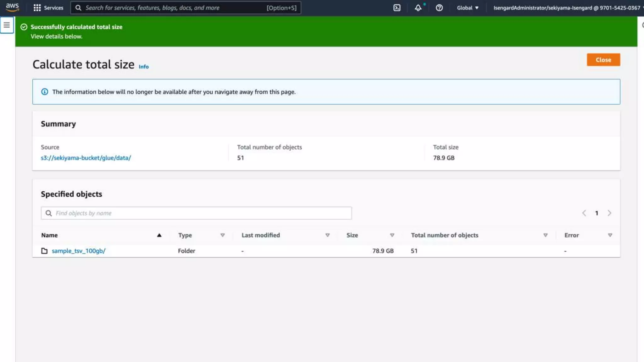Screen dimensions: 644x362
Task: Open the Global region dropdown
Action: tap(468, 8)
